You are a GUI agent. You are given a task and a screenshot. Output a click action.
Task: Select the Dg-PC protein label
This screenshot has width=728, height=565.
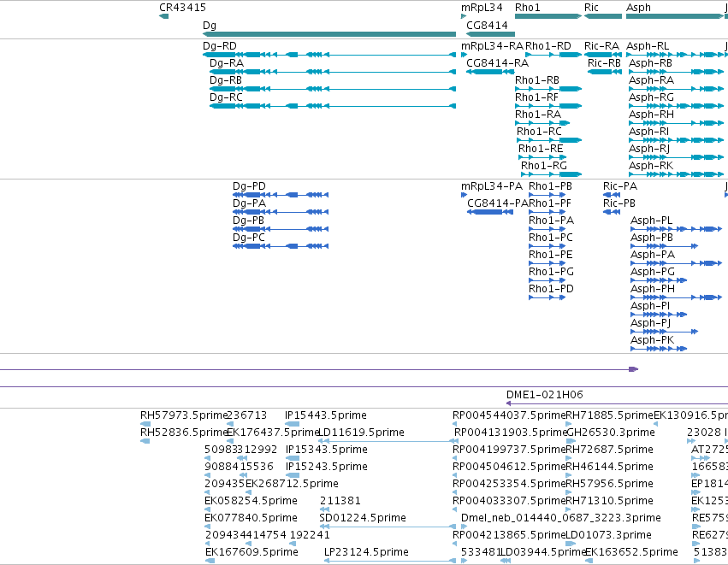coord(249,238)
